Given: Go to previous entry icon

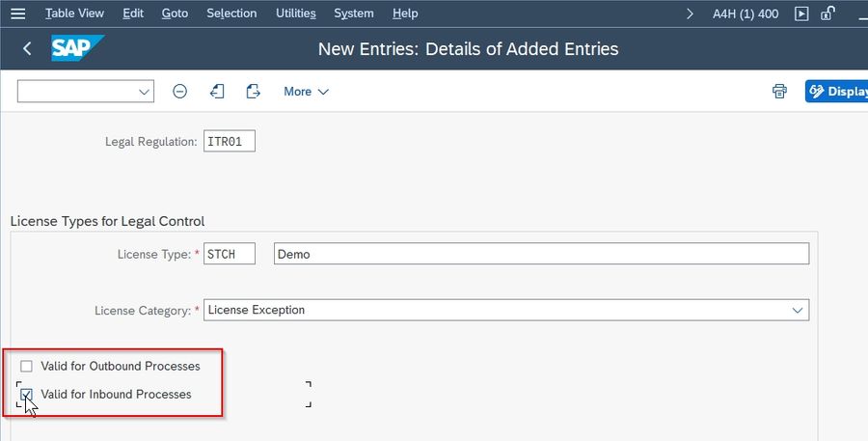Looking at the screenshot, I should pyautogui.click(x=217, y=92).
